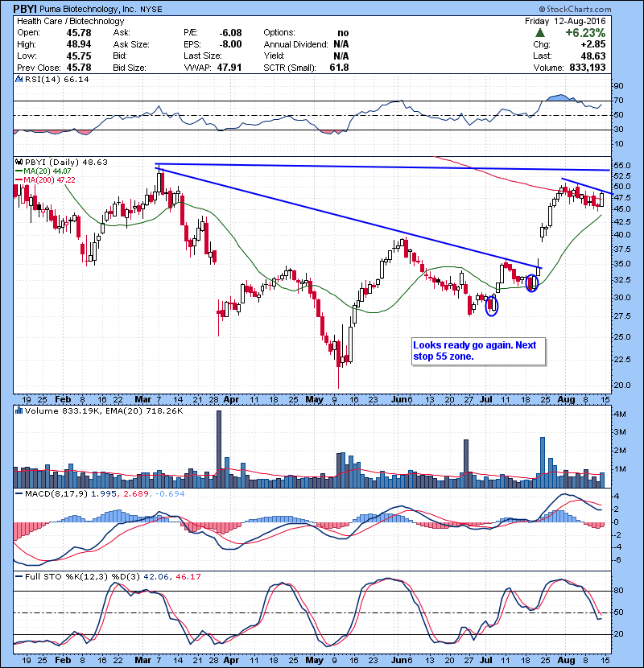Click the RSI(14) indicator panel icon

click(x=19, y=79)
